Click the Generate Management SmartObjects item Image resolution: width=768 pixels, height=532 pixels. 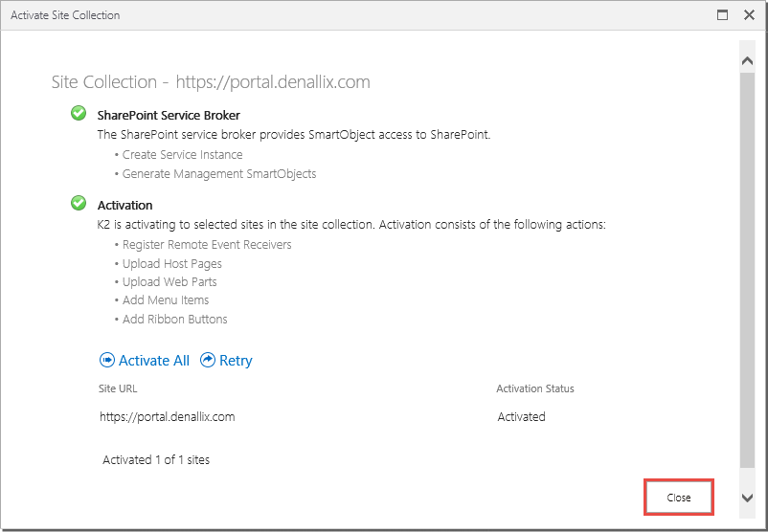click(219, 174)
